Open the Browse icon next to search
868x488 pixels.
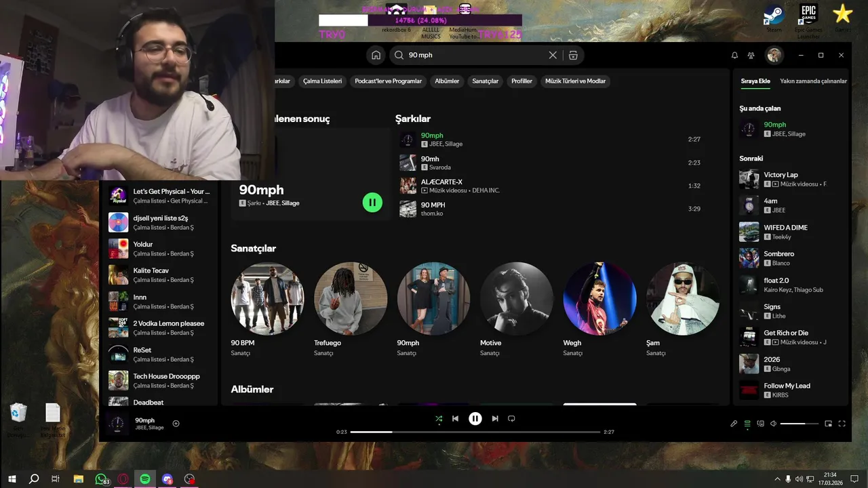tap(573, 55)
